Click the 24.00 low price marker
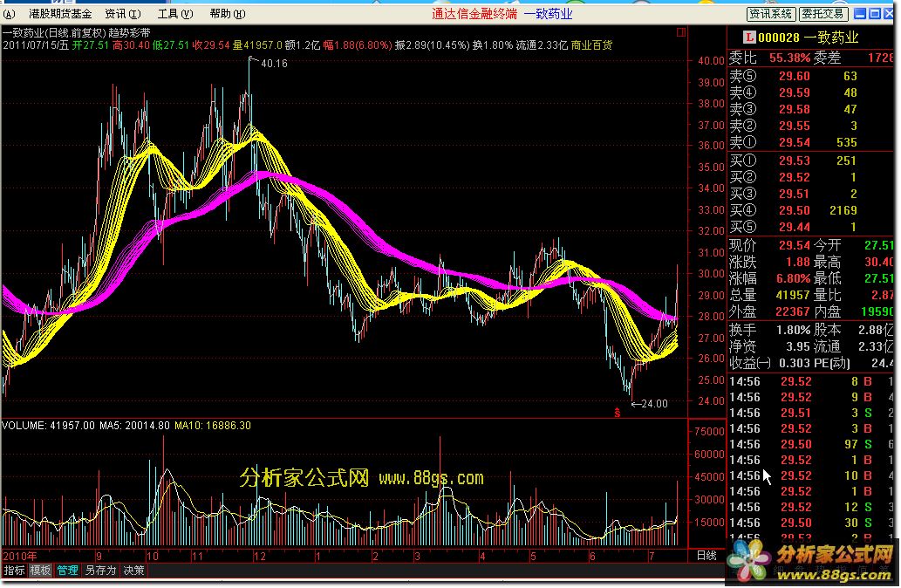The image size is (901, 588). point(654,404)
